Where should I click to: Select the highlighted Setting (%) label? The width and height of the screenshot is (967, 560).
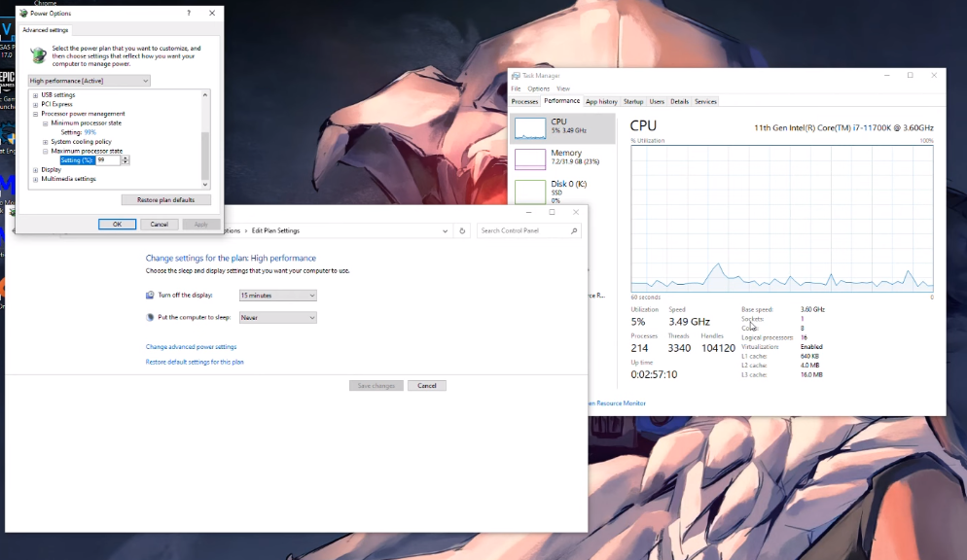77,160
